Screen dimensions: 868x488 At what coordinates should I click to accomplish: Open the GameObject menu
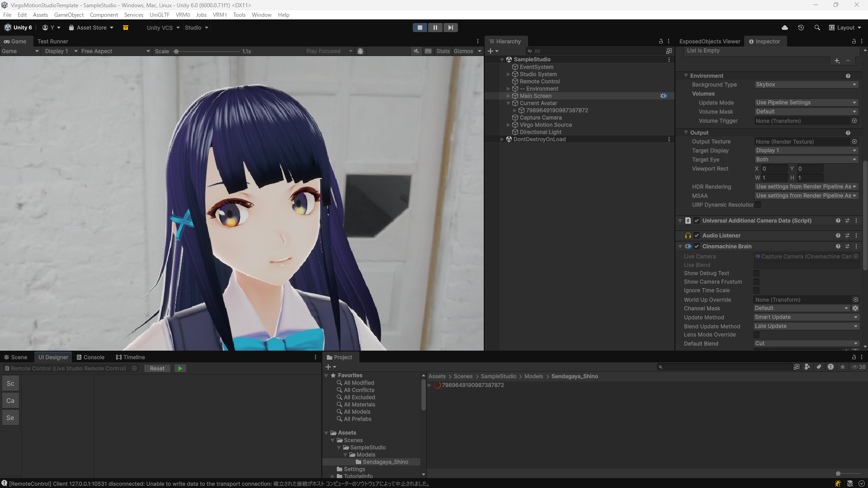coord(69,15)
